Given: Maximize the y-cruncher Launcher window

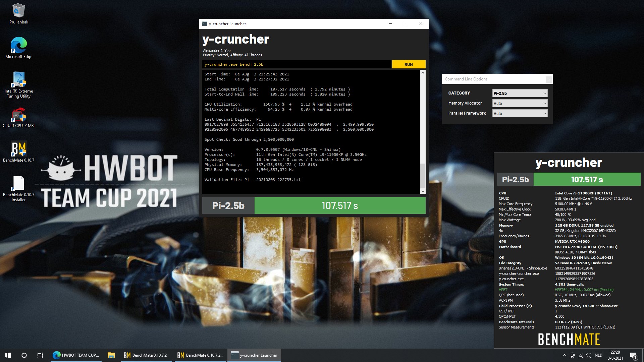Looking at the screenshot, I should coord(406,23).
